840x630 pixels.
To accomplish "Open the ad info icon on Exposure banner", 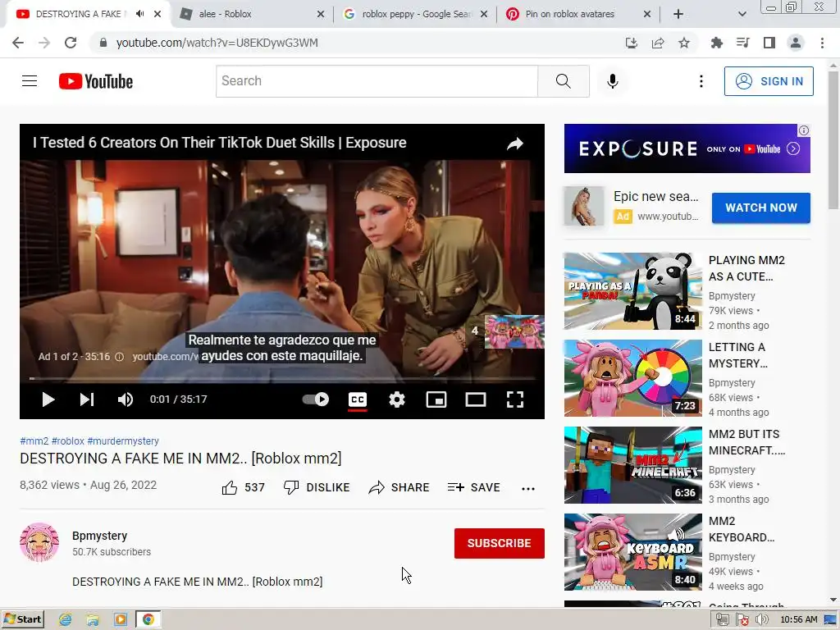I will [804, 130].
